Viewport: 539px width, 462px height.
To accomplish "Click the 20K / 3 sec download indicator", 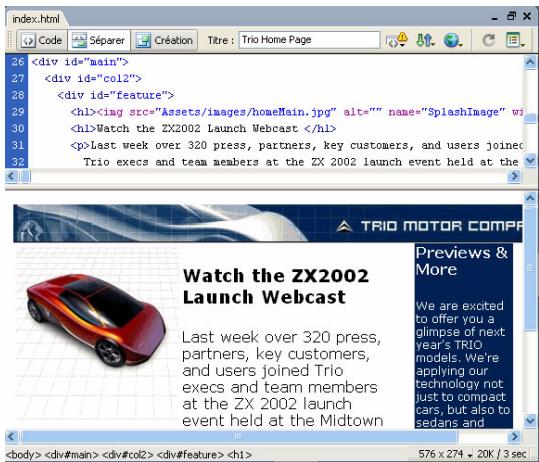I will [502, 454].
